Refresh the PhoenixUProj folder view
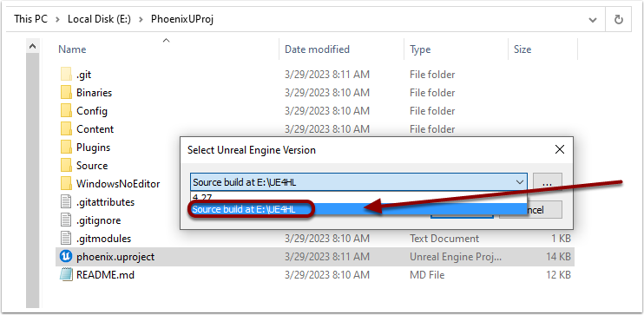This screenshot has width=644, height=315. click(x=619, y=19)
